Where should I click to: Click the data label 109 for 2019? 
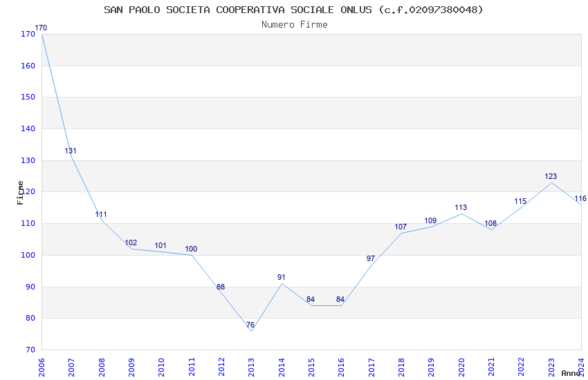[x=430, y=221]
